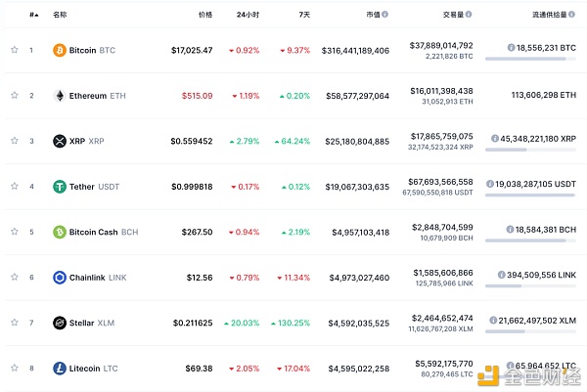587x392 pixels.
Task: Open the Chainlink LINK coin page
Action: [x=98, y=278]
